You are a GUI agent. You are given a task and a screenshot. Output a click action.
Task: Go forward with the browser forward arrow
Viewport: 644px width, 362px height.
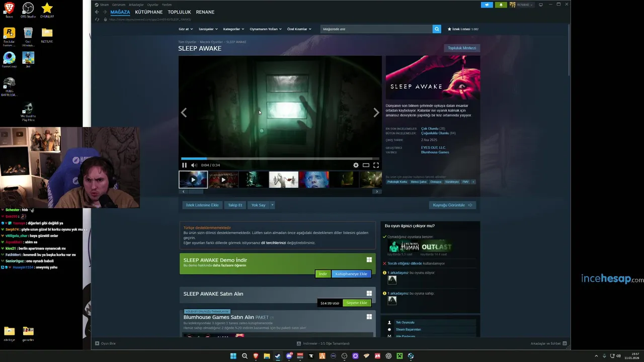tap(105, 12)
